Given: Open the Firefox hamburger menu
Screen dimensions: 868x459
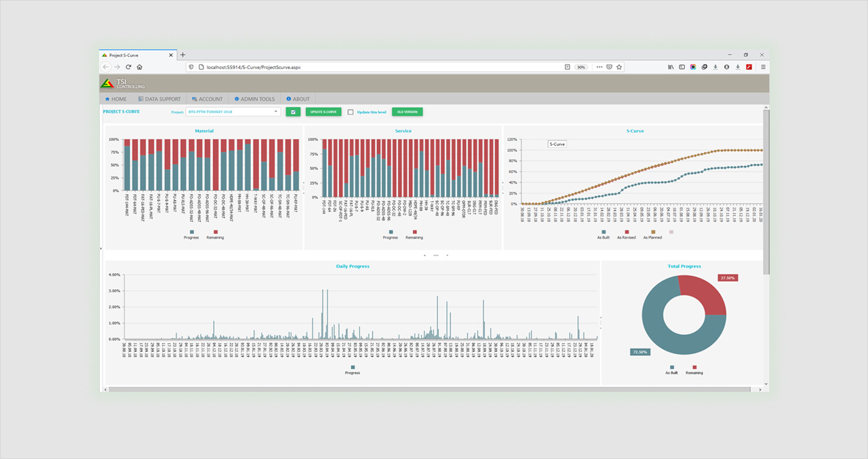Looking at the screenshot, I should (763, 67).
